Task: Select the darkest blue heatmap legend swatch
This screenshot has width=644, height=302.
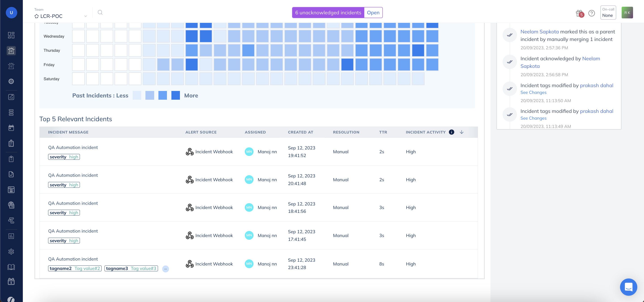Action: pos(175,95)
